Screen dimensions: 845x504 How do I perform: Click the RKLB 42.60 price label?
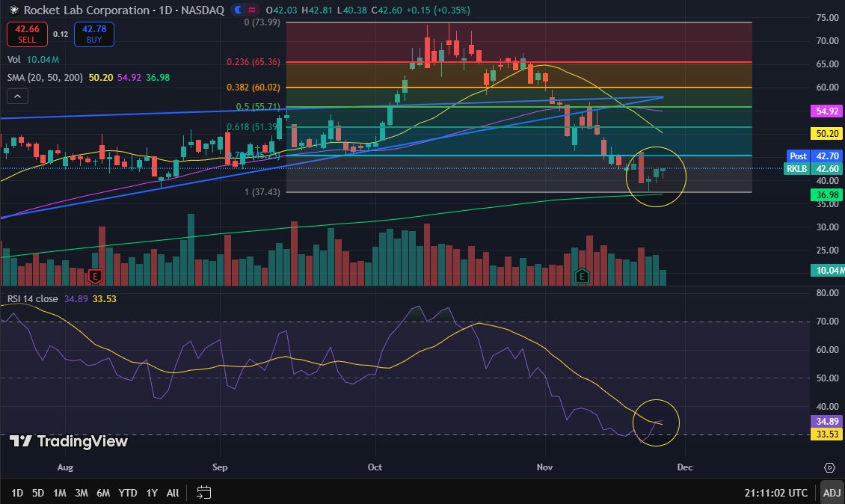click(x=813, y=169)
